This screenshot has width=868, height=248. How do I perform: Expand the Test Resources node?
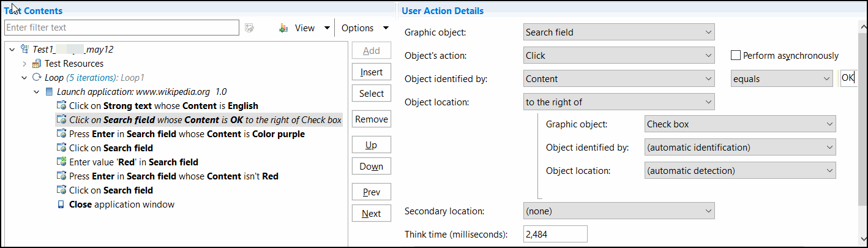[x=24, y=64]
